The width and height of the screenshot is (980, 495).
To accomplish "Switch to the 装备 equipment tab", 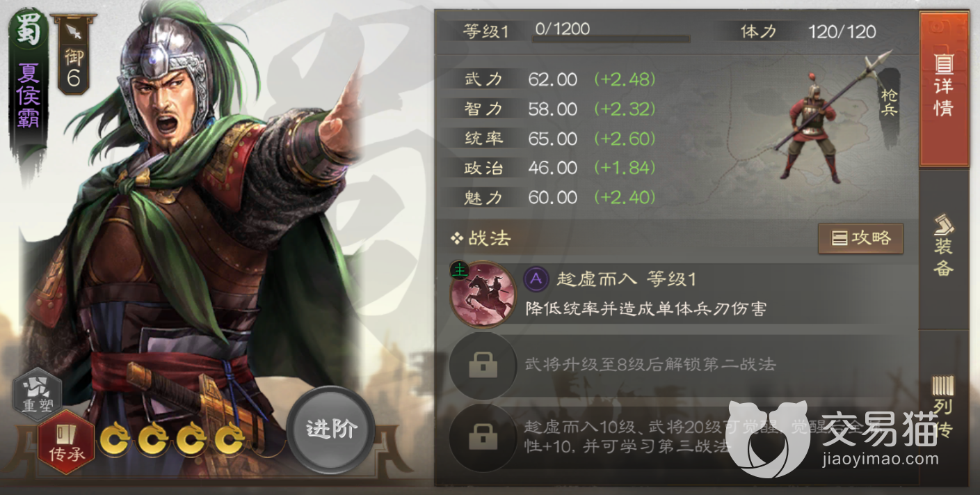I will coord(944,246).
